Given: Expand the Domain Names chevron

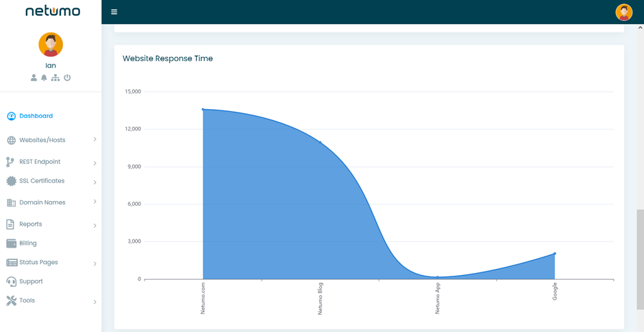Looking at the screenshot, I should [x=95, y=202].
